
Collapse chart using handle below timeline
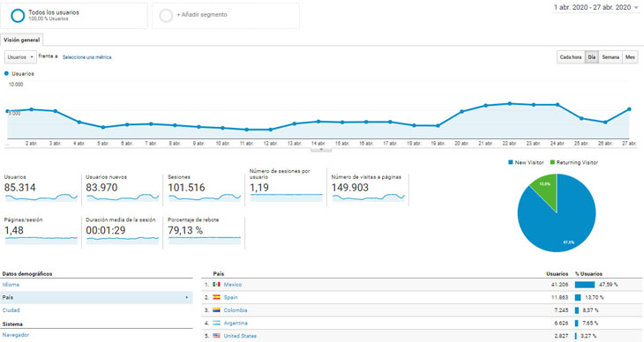click(321, 150)
